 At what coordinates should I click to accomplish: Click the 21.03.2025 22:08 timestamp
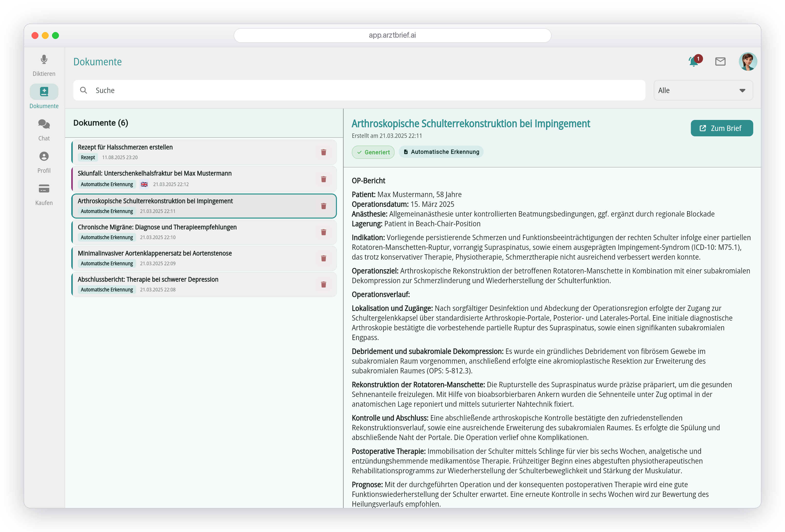point(158,290)
